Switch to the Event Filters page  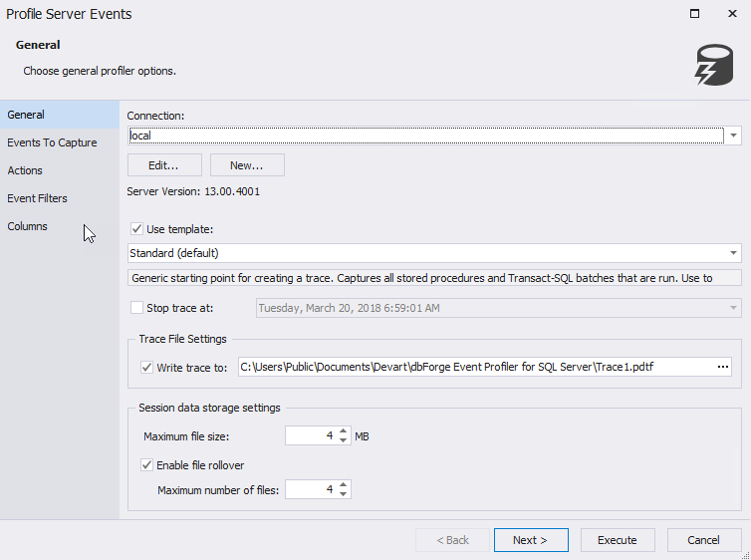coord(38,198)
